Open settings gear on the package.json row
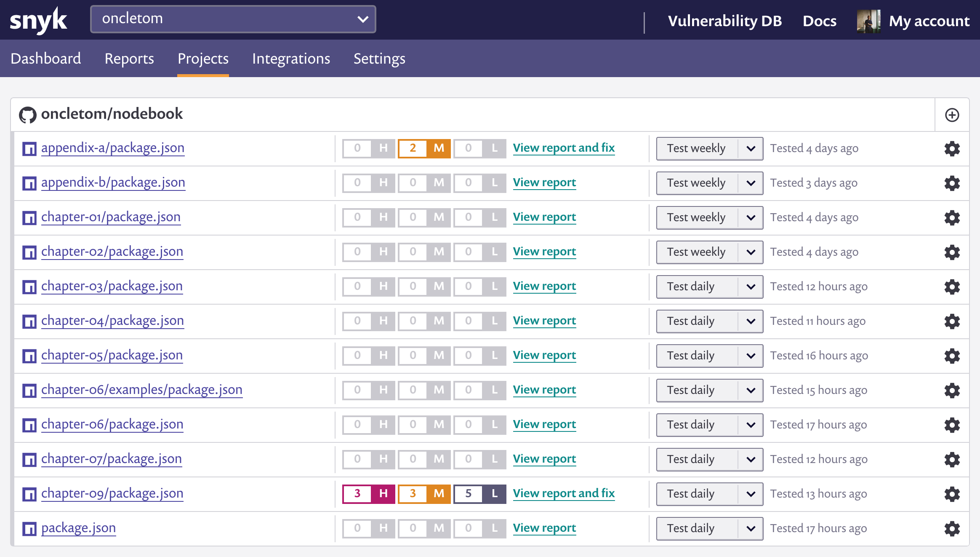 pos(952,528)
